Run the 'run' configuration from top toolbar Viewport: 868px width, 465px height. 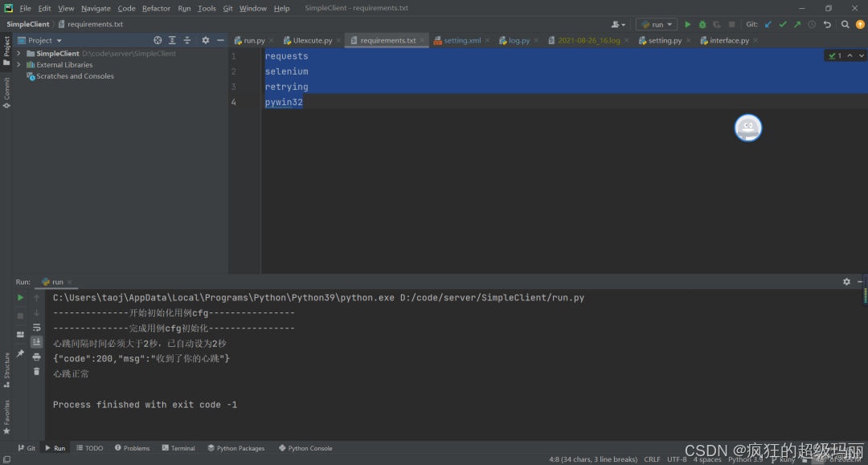pyautogui.click(x=687, y=24)
